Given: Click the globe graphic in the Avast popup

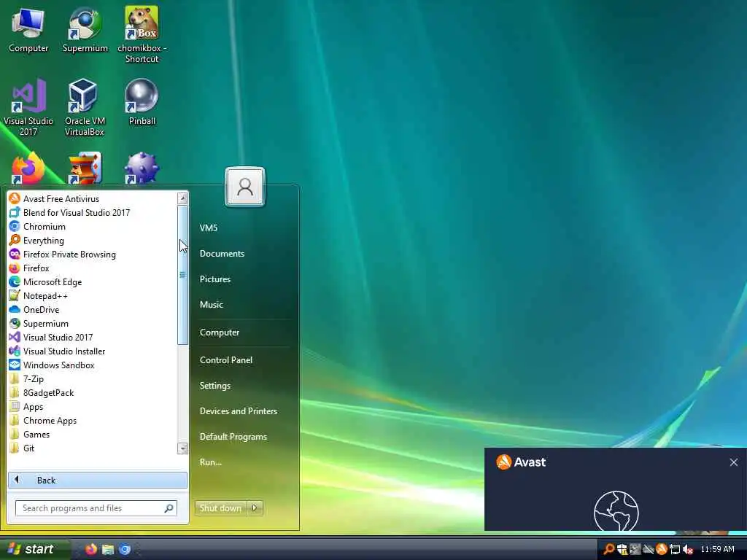Looking at the screenshot, I should [616, 511].
